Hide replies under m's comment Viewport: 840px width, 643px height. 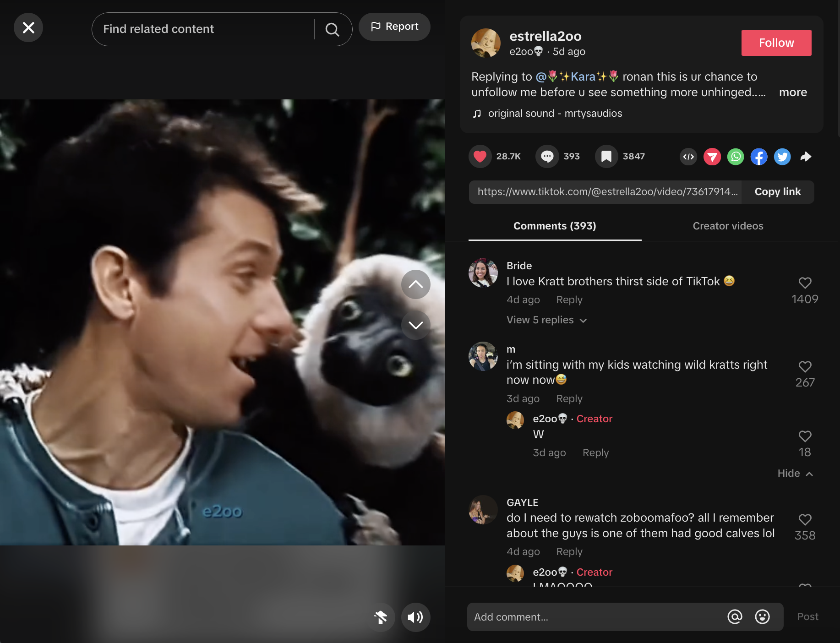click(x=795, y=474)
